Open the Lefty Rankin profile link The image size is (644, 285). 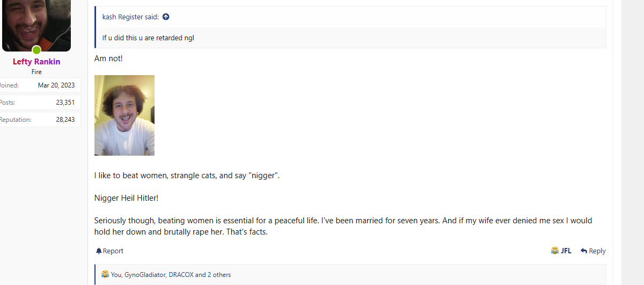[x=36, y=62]
